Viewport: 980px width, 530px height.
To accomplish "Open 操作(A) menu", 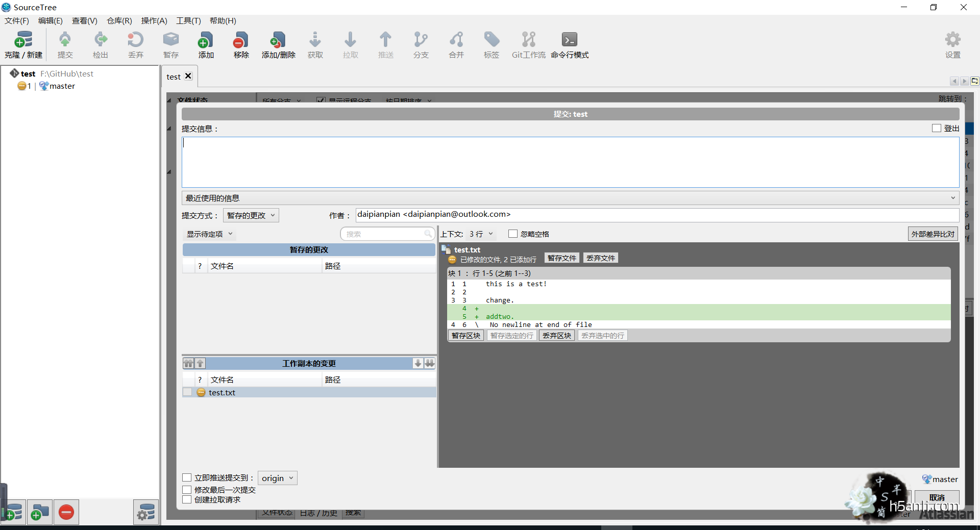I will 154,20.
